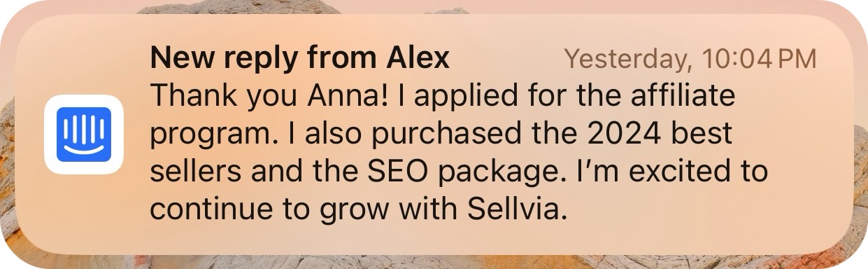Screen dimensions: 868x269
Task: Click empty banner area below Intercom icon
Action: tap(84, 210)
